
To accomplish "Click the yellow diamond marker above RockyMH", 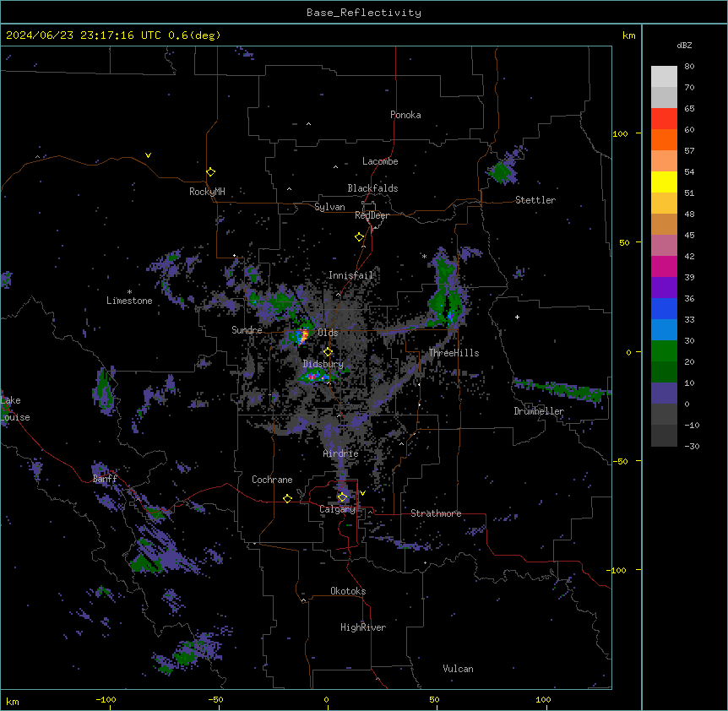I will pyautogui.click(x=211, y=172).
